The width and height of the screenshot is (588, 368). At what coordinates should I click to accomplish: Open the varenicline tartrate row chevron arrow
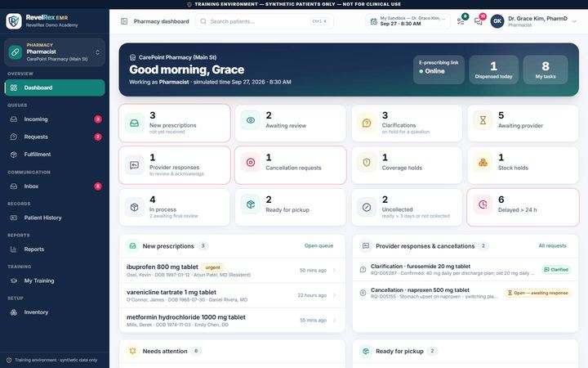[x=334, y=295]
